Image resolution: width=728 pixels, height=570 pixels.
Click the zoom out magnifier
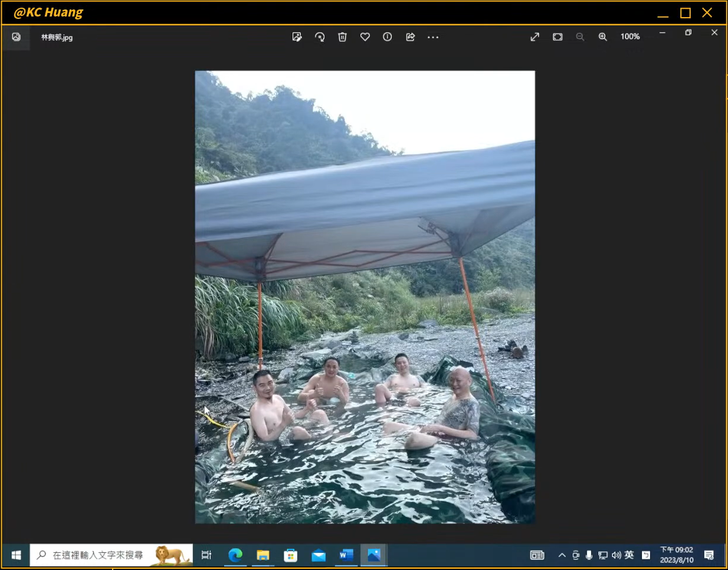[x=580, y=37]
